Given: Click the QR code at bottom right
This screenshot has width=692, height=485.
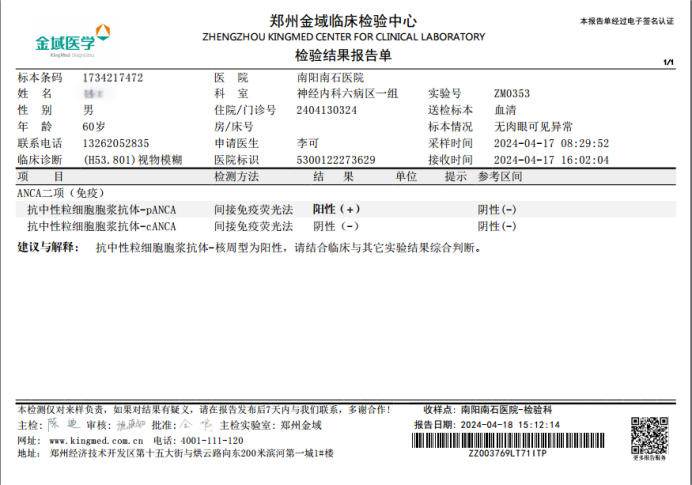Looking at the screenshot, I should click(649, 436).
